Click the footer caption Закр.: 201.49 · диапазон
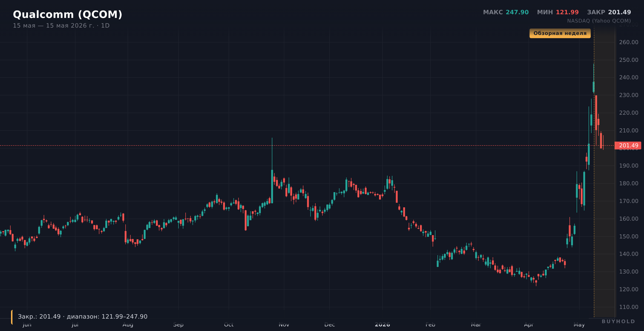Screen dimensions: 644x331 click(83, 317)
